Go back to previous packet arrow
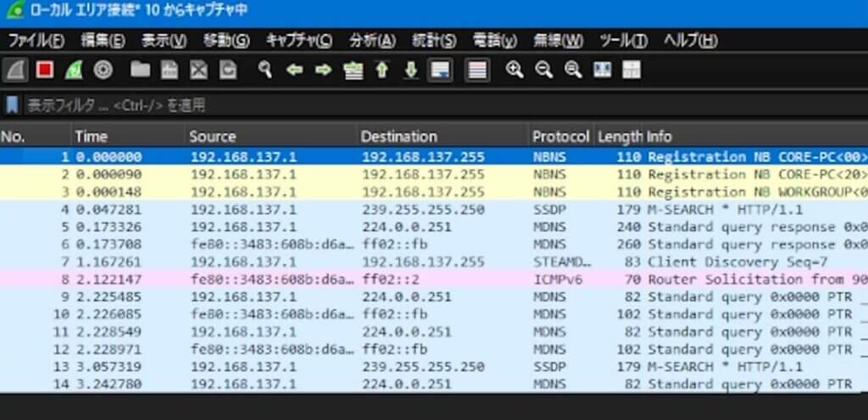Screen dimensions: 868x420 [x=294, y=70]
